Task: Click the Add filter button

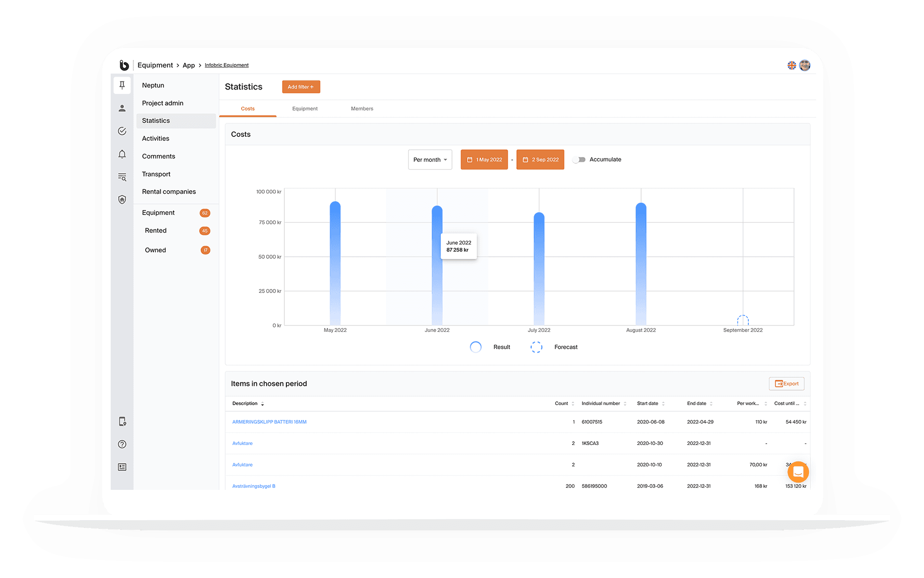Action: coord(301,87)
